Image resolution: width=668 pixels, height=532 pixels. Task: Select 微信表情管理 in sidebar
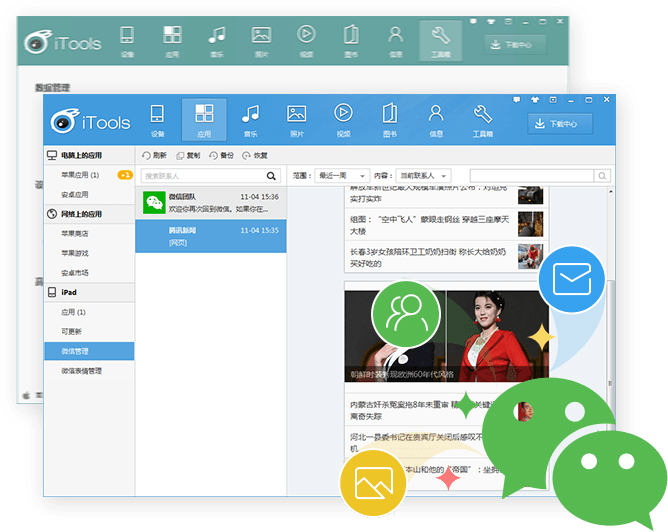(81, 371)
